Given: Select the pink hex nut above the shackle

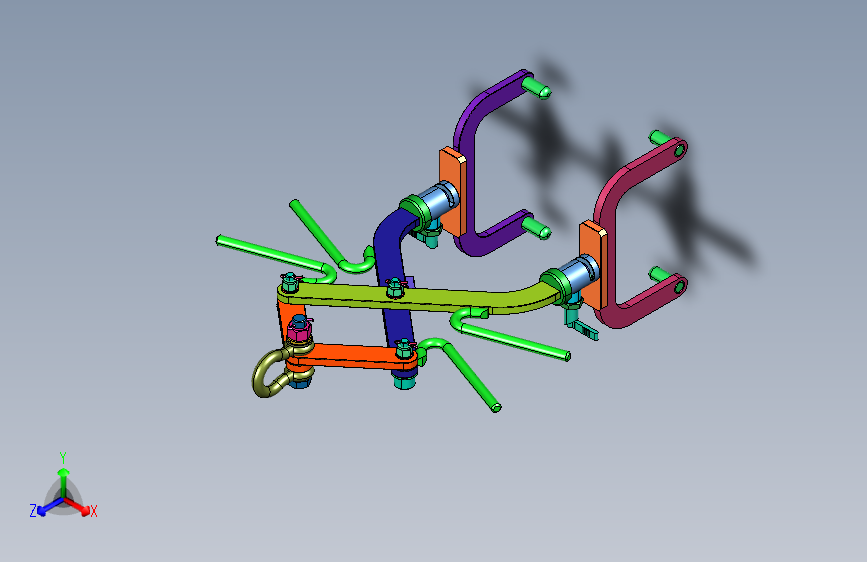Looking at the screenshot, I should tap(299, 331).
